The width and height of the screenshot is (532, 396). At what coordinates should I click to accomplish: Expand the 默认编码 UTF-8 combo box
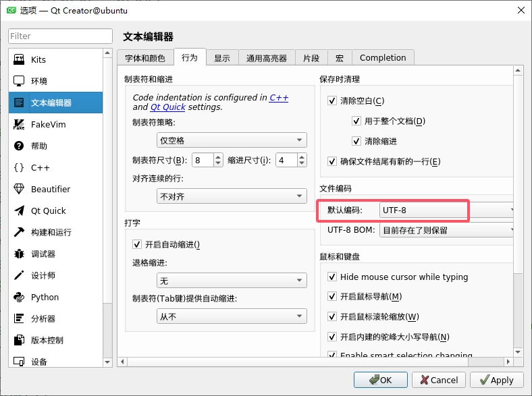[446, 210]
